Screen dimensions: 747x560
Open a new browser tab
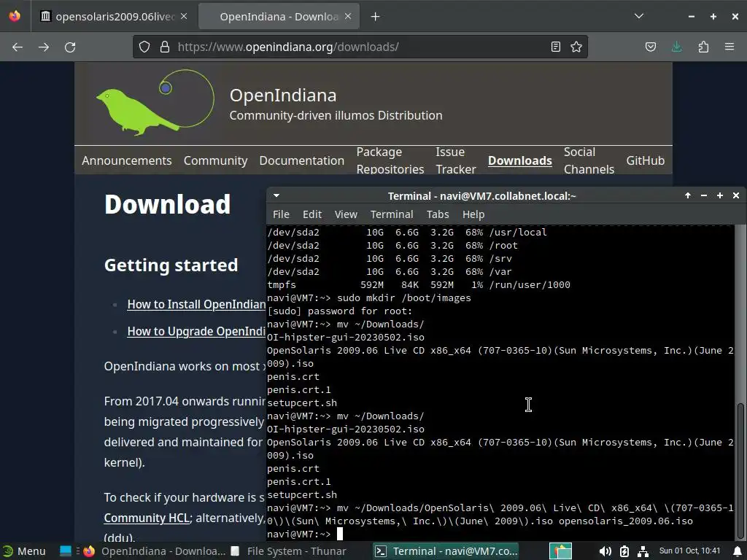(376, 17)
